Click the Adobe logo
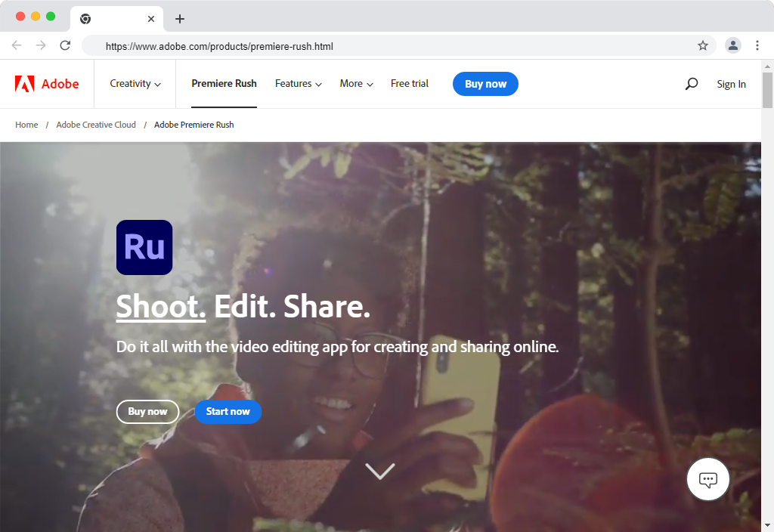 (47, 84)
